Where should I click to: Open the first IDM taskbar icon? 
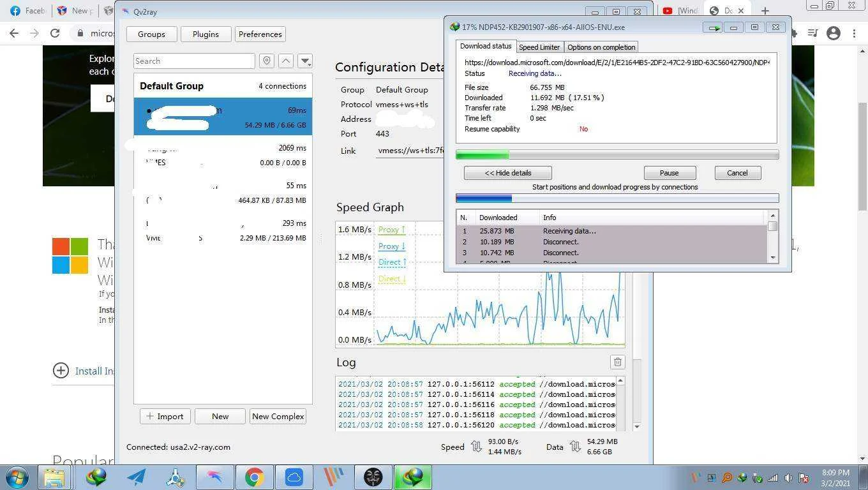pyautogui.click(x=96, y=477)
